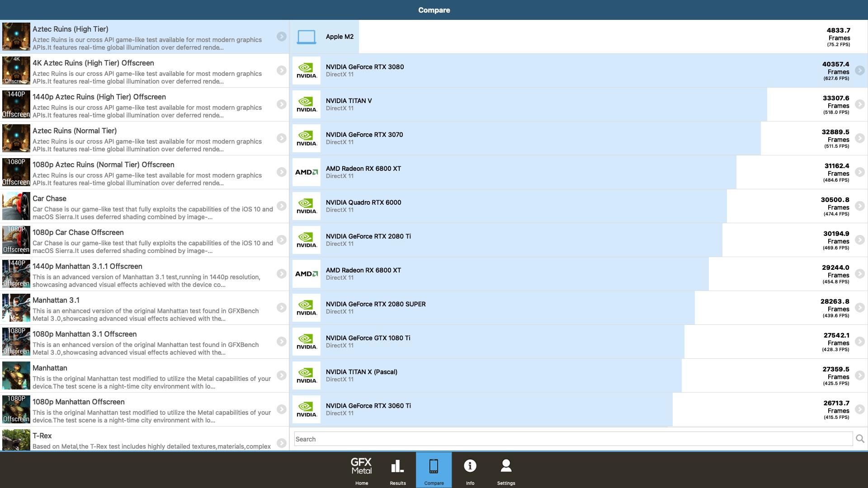Viewport: 868px width, 488px height.
Task: Click the T-Rex test thumbnail
Action: pos(16,440)
